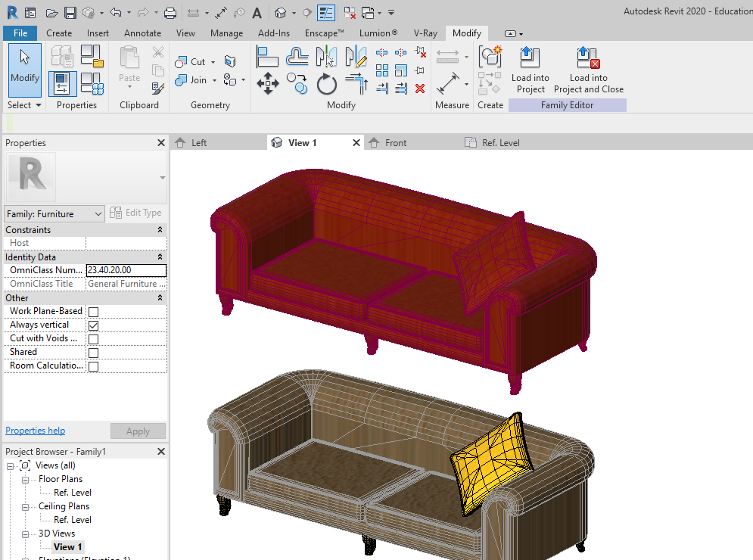Click the Array tool icon
The width and height of the screenshot is (753, 560).
point(382,70)
